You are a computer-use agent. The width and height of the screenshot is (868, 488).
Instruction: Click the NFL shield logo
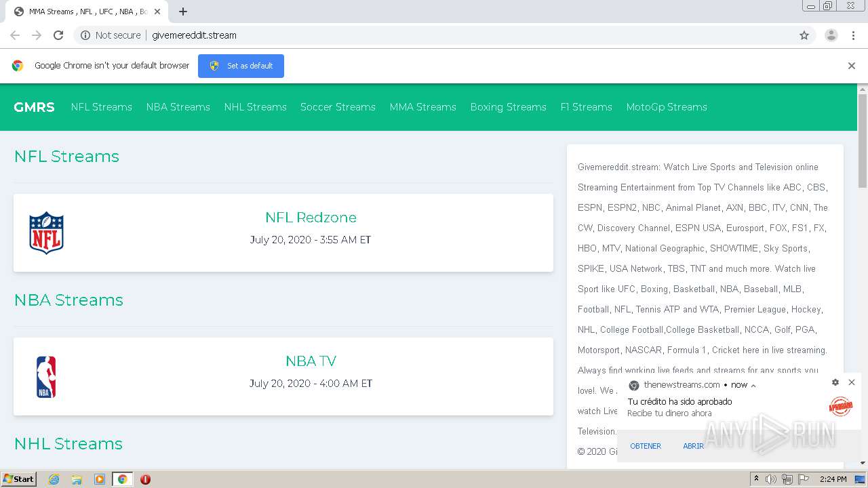point(47,233)
